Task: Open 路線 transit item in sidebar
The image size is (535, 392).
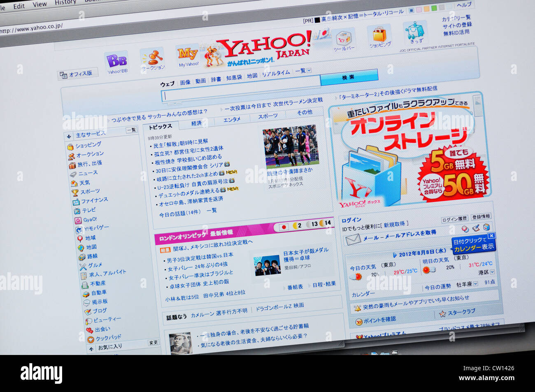Action: pos(88,257)
